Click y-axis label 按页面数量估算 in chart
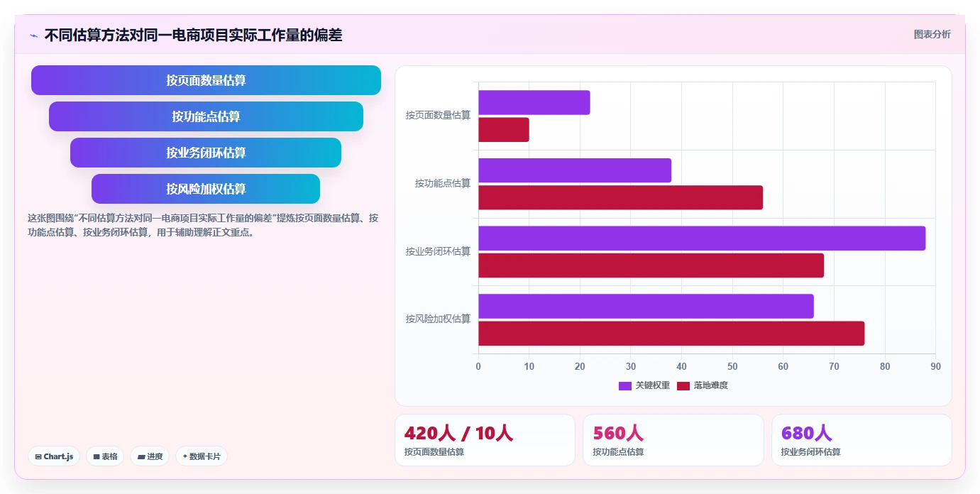This screenshot has height=494, width=980. tap(438, 115)
